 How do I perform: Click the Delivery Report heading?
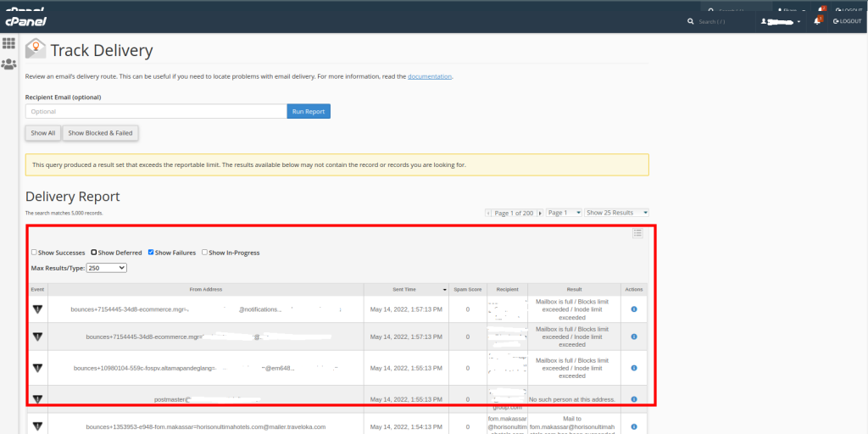click(73, 197)
